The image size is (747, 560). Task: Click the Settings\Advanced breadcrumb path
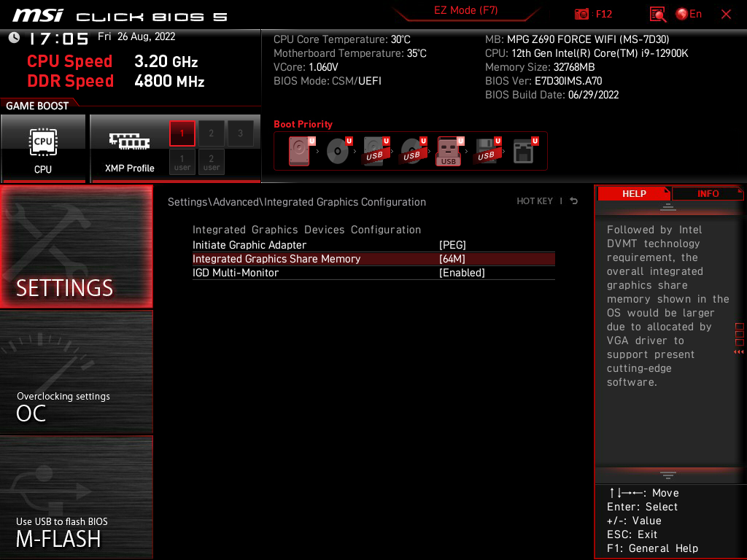coord(297,202)
